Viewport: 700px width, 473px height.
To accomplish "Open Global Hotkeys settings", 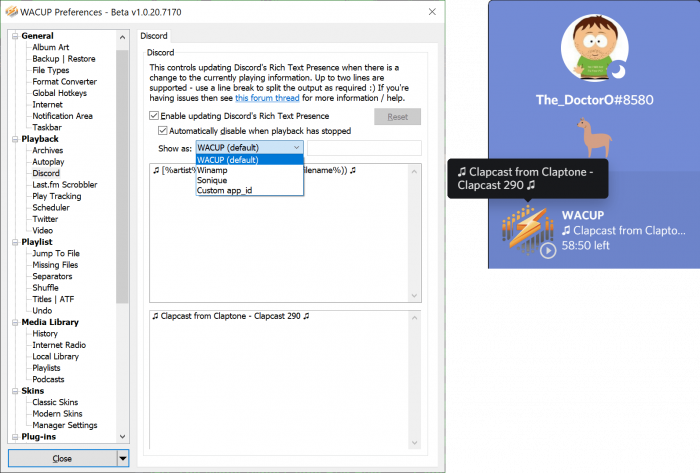I will point(59,93).
